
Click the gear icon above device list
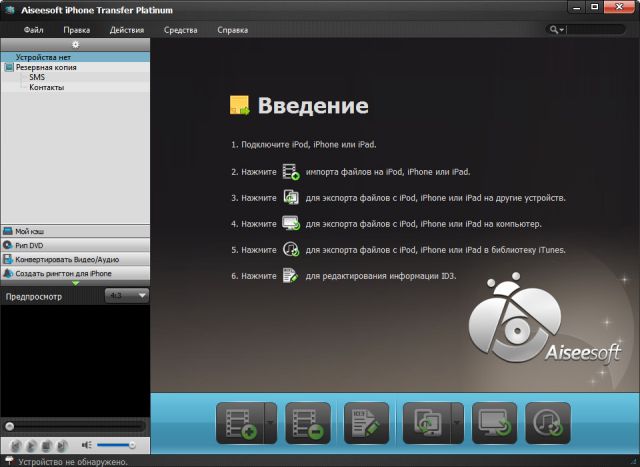pos(76,44)
